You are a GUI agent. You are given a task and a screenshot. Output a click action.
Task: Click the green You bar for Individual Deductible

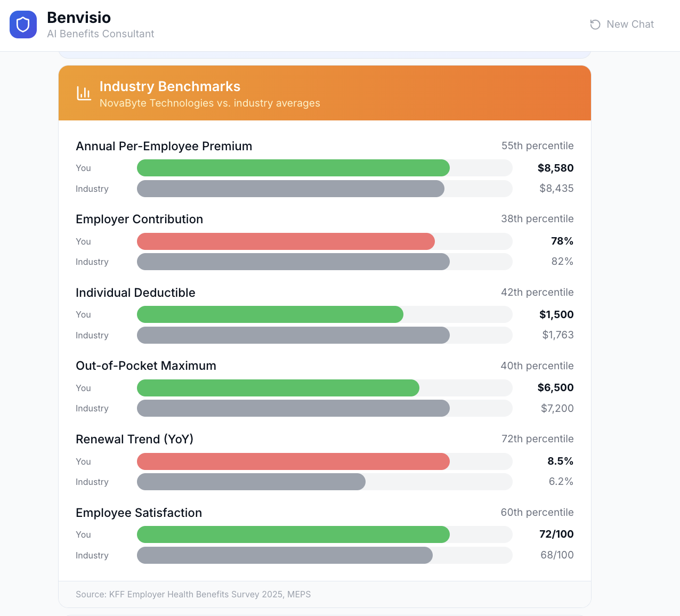coord(270,314)
